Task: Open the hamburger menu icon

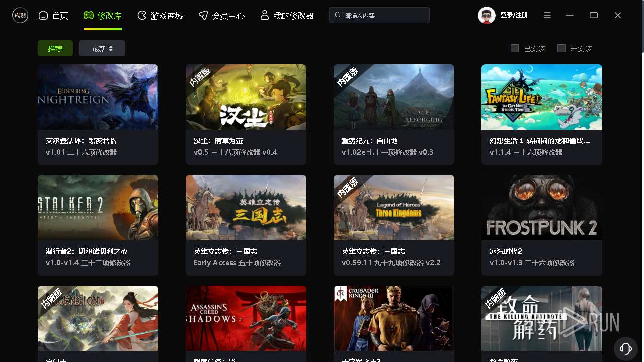Action: (x=547, y=15)
